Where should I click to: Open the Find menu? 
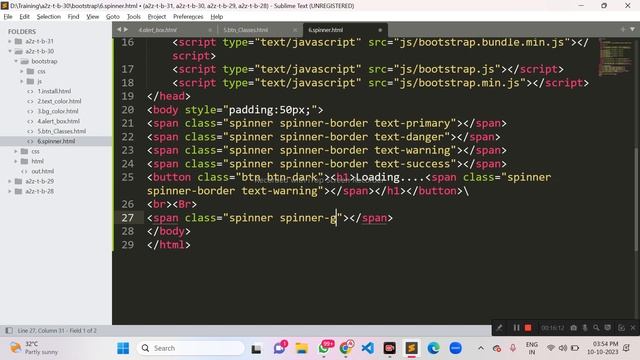click(x=73, y=17)
